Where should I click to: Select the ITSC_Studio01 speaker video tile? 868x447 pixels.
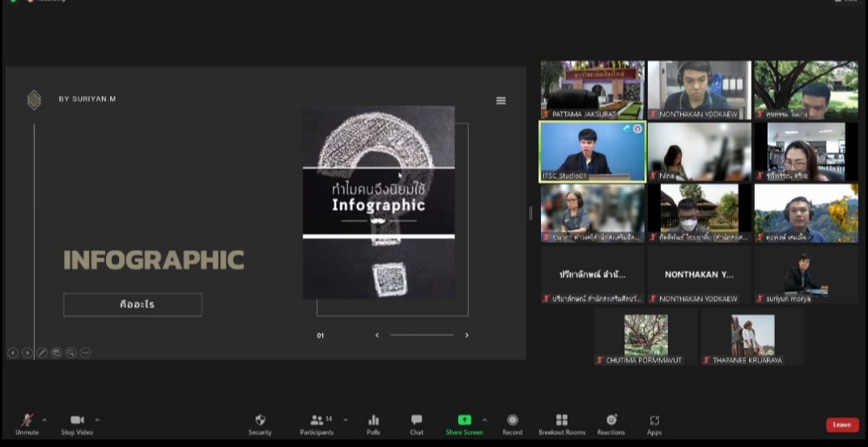pyautogui.click(x=593, y=151)
